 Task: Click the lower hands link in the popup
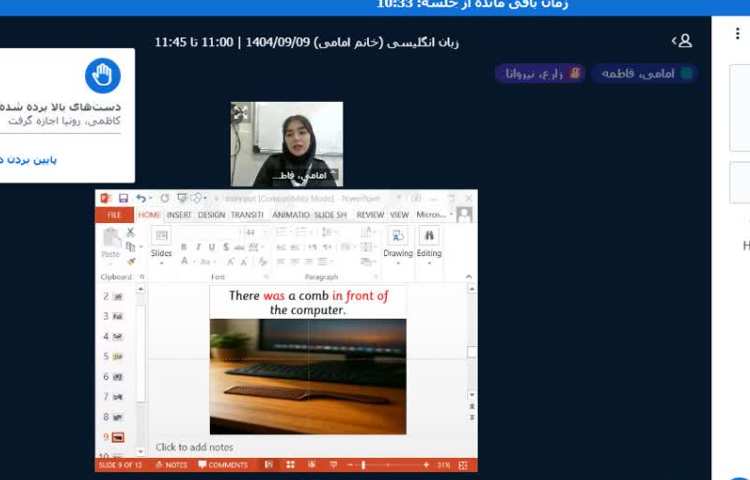[28, 160]
